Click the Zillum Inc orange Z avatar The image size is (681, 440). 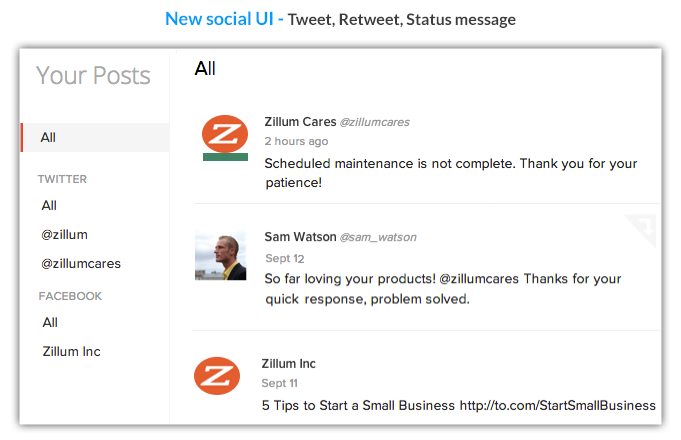tap(217, 376)
